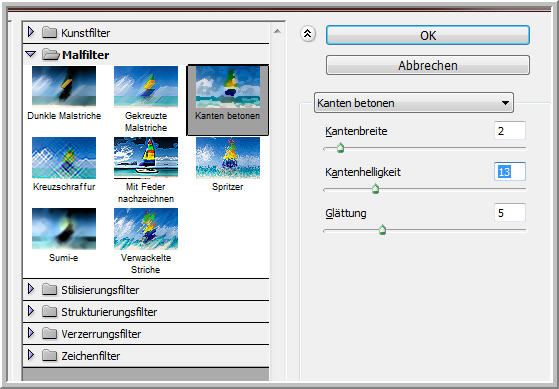Click the Dunkle Malstriche caption text
Viewport: 559px width, 389px height.
pos(64,116)
